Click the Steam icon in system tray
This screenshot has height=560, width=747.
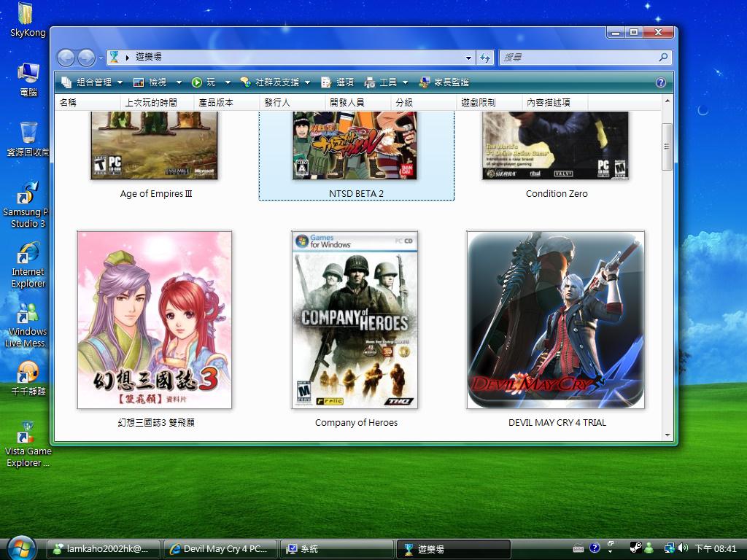[635, 548]
